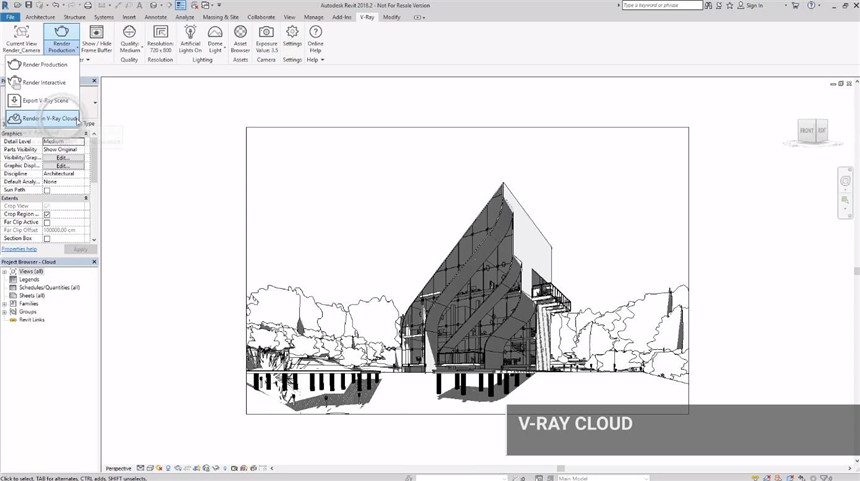Select the Current View Render_Camera icon
This screenshot has width=860, height=481.
tap(22, 33)
